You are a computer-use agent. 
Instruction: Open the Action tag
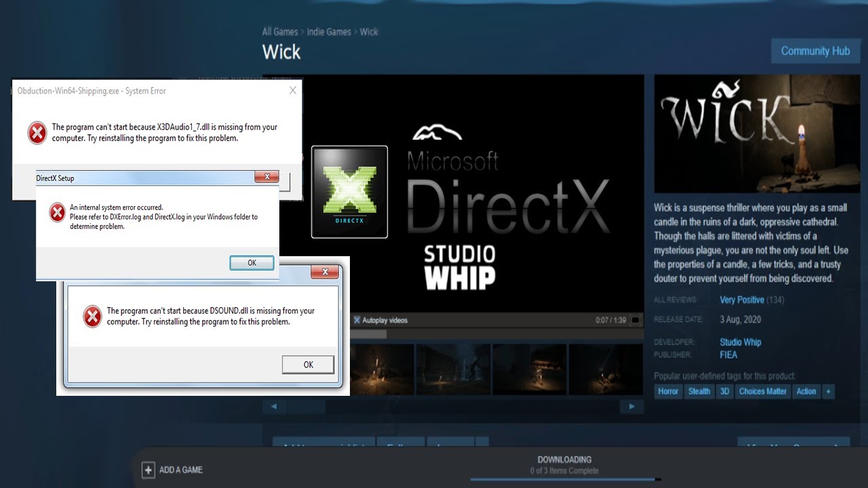coord(806,391)
